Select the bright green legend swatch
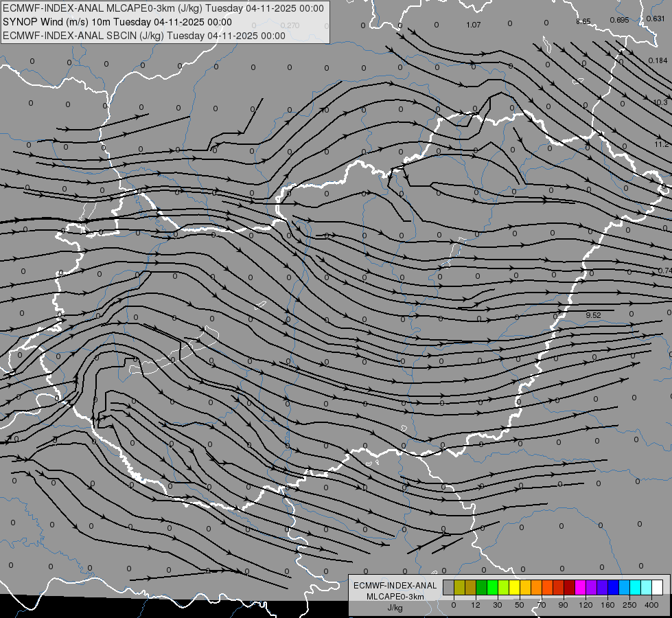Screen dimensions: 672x618 pyautogui.click(x=492, y=587)
